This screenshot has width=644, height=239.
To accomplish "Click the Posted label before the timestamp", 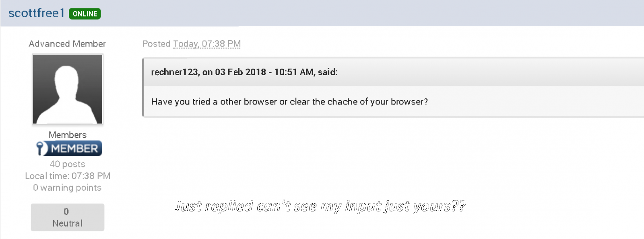I will (156, 44).
